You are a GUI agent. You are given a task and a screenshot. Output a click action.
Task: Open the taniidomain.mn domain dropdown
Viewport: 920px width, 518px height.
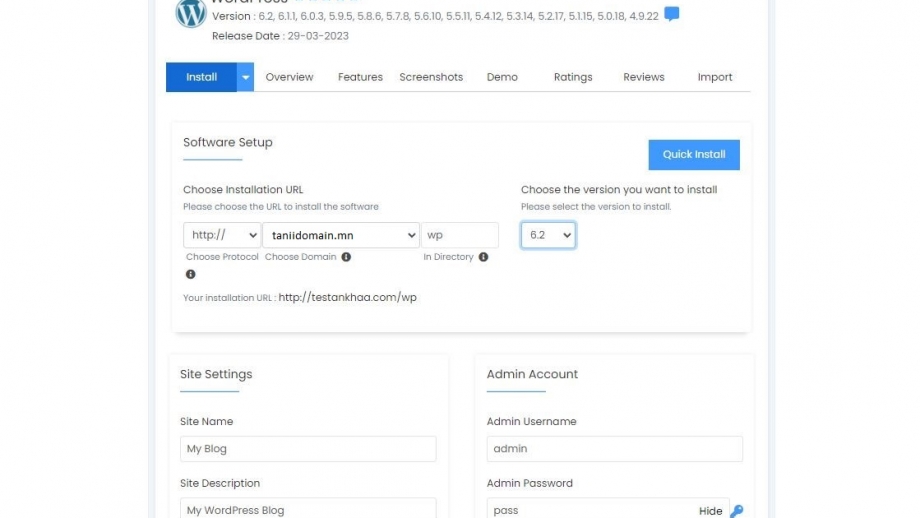click(x=341, y=235)
